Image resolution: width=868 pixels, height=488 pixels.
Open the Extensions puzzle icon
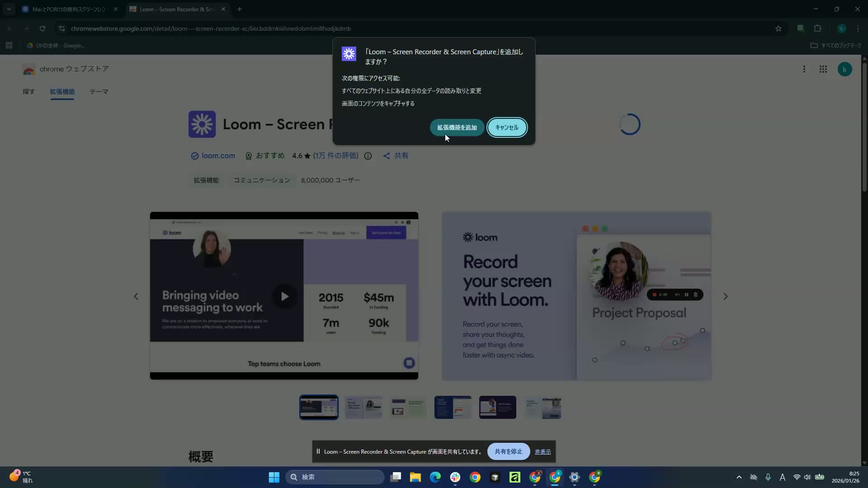coord(817,28)
